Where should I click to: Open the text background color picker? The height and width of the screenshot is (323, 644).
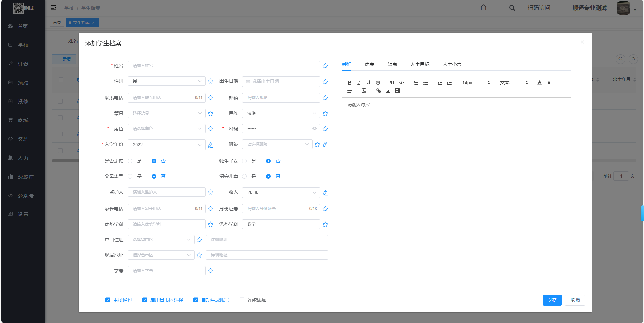[549, 83]
